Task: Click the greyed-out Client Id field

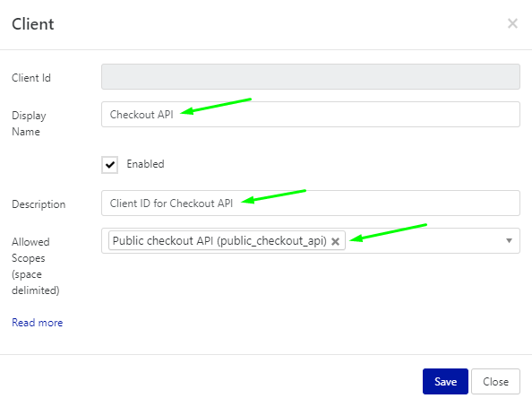Action: [311, 77]
